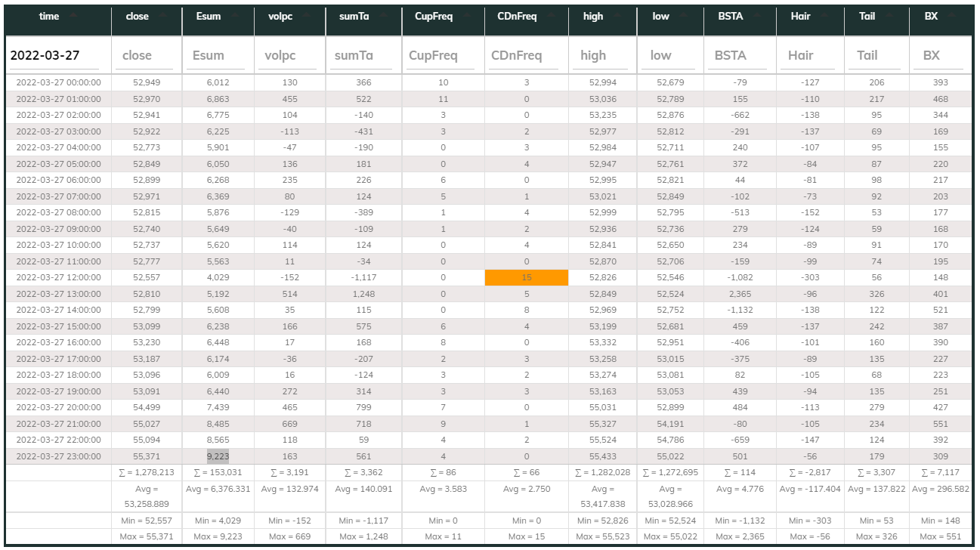Click the Hair column filter field
Image resolution: width=980 pixels, height=550 pixels.
(x=811, y=55)
